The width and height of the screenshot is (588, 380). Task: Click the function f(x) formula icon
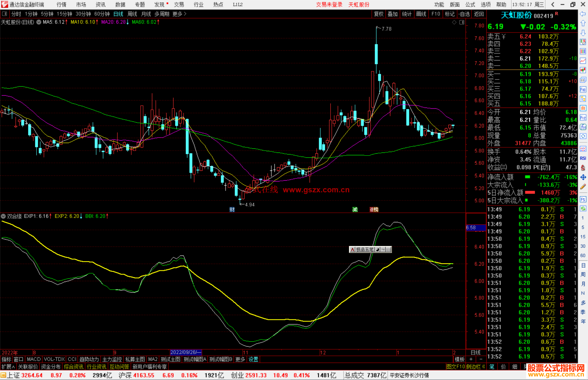pyautogui.click(x=583, y=127)
